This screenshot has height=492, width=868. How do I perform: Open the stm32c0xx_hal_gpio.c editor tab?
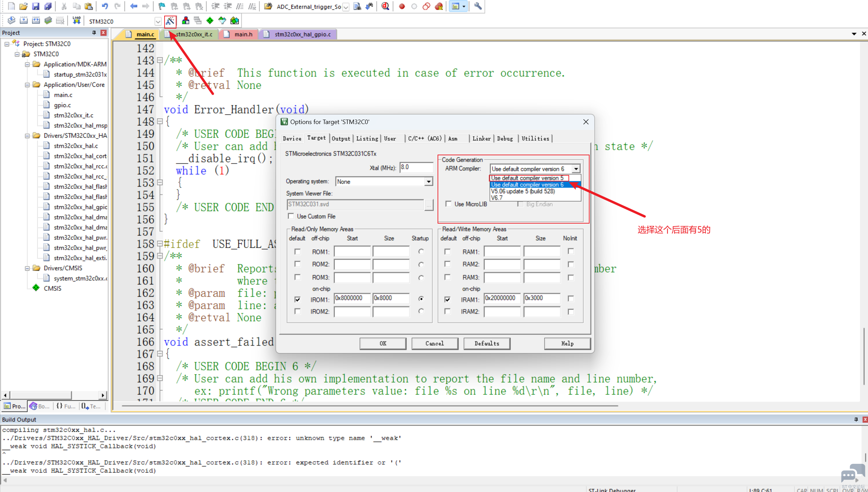pos(298,34)
